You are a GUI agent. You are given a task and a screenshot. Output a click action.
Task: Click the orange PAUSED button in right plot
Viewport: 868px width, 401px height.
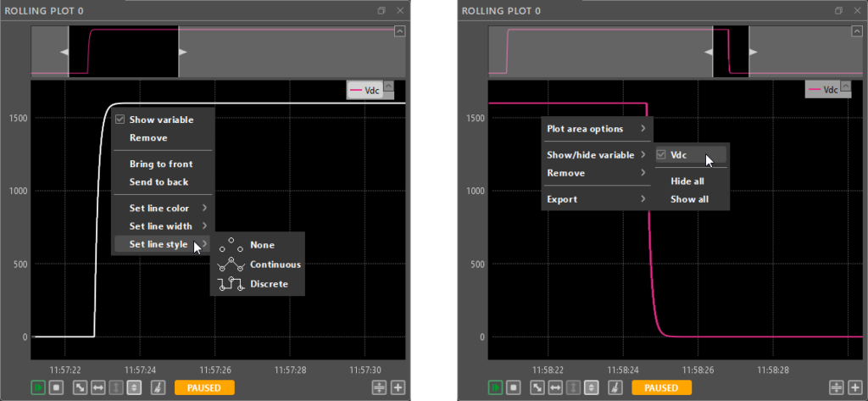pos(661,387)
